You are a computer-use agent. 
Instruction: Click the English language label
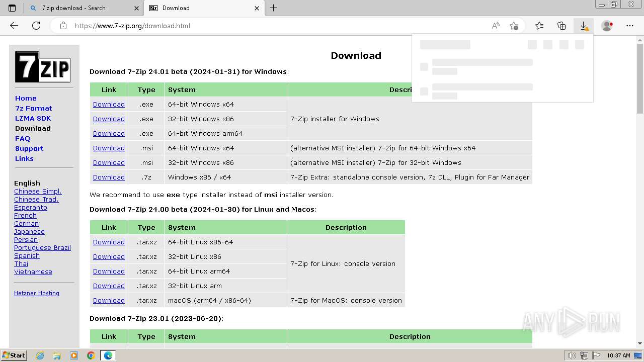click(27, 183)
